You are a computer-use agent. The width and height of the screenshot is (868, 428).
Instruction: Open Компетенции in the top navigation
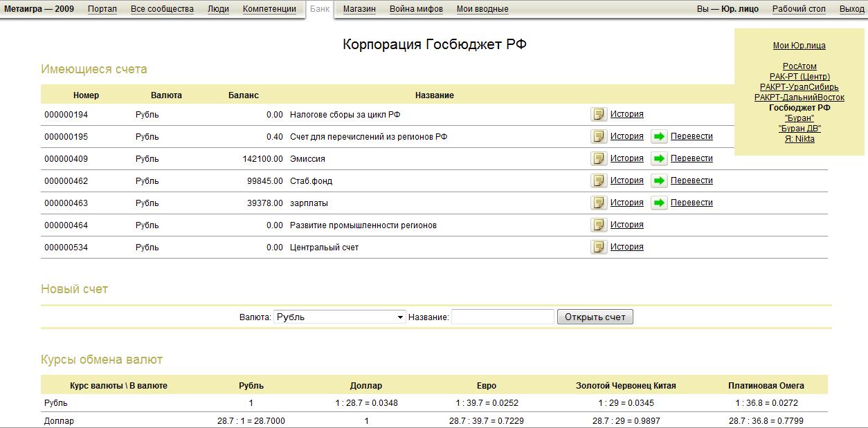click(269, 9)
